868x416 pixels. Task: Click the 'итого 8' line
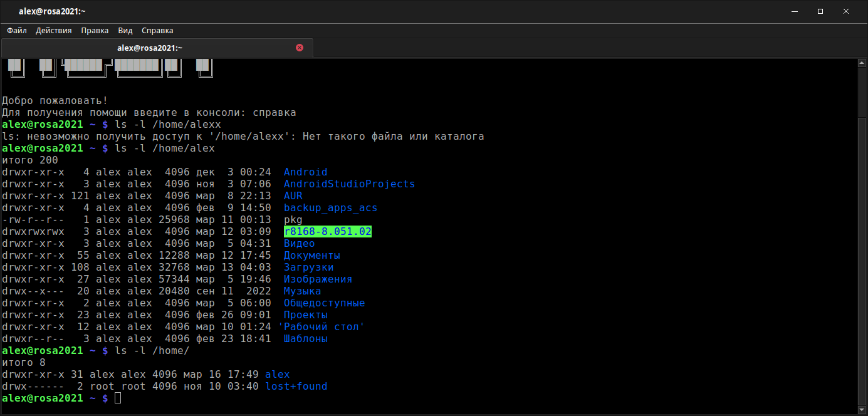[24, 362]
